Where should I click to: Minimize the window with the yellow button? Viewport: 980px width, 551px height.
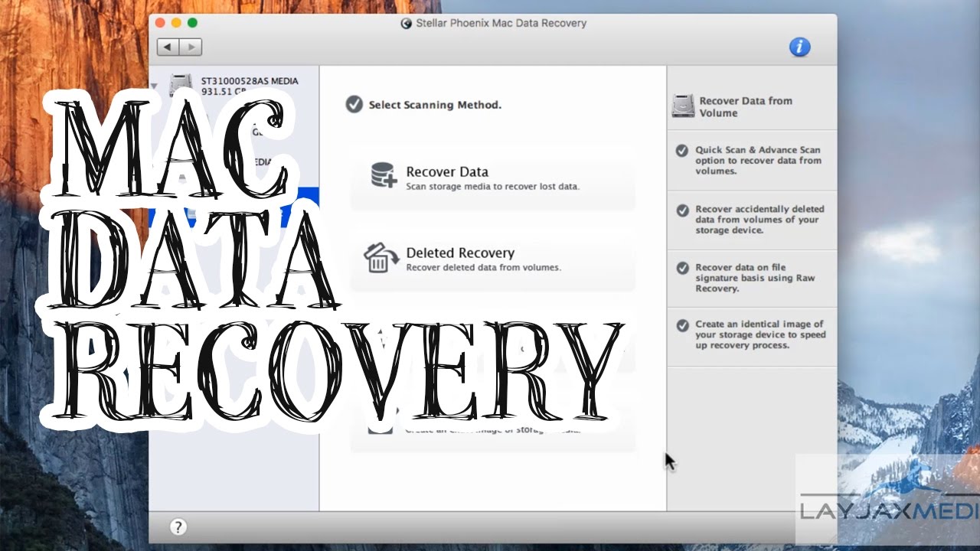(176, 23)
